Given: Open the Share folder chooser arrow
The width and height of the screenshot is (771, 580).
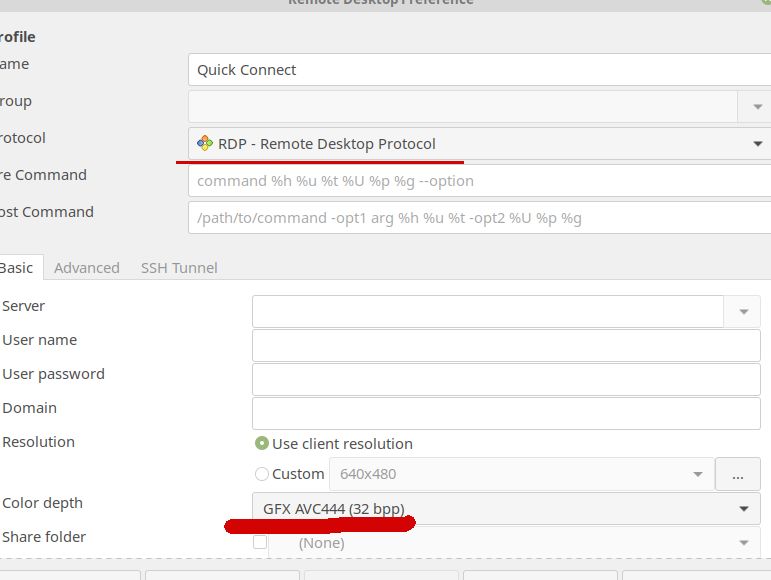Looking at the screenshot, I should pos(743,543).
